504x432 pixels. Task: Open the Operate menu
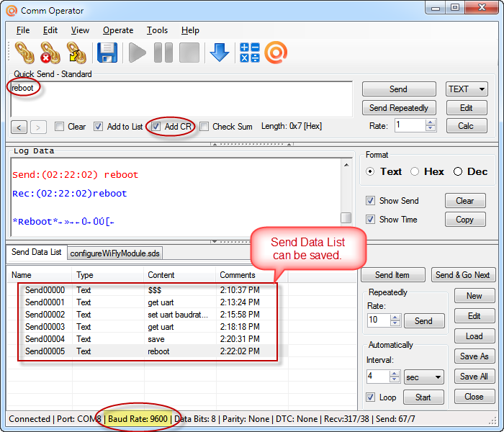coord(118,30)
